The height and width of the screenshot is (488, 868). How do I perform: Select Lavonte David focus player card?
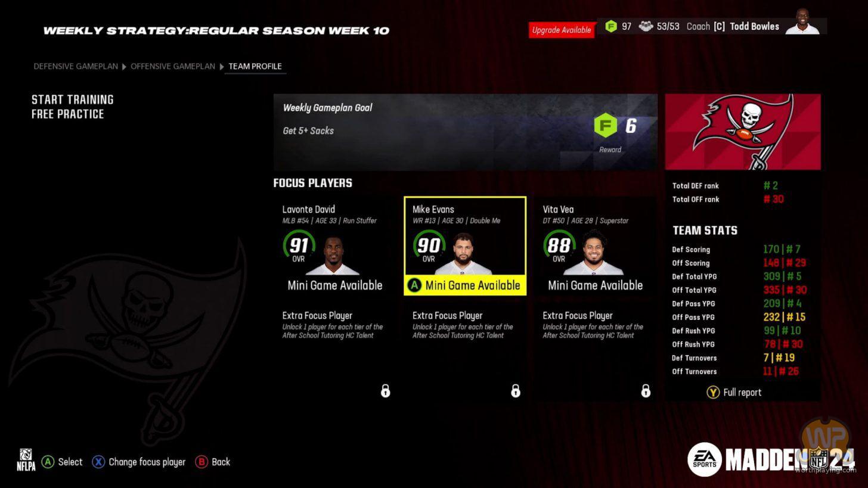coord(335,246)
